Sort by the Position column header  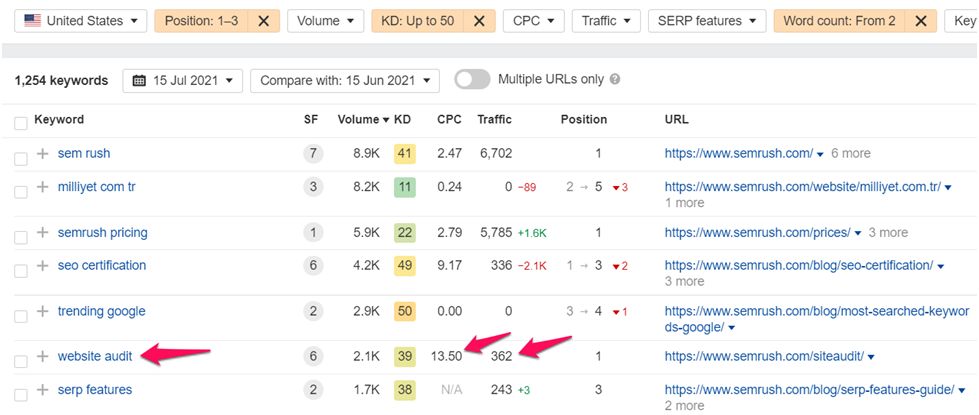pos(584,119)
